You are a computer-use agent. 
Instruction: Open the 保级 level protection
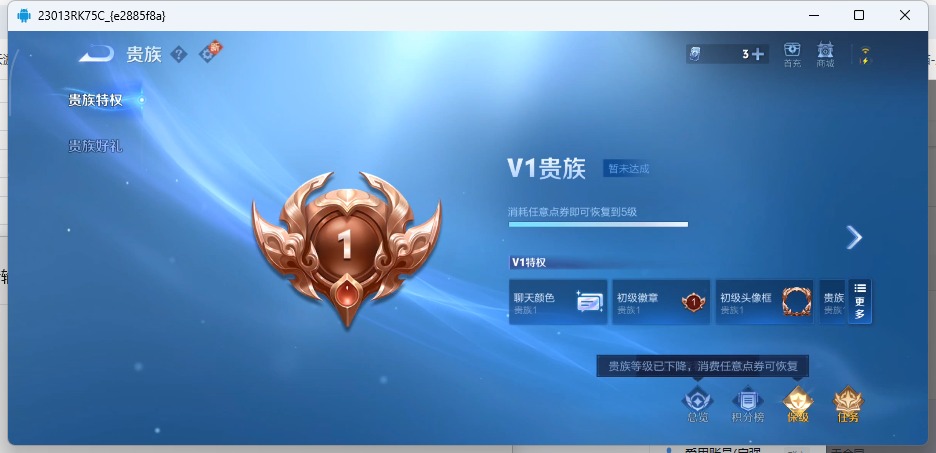coord(798,405)
